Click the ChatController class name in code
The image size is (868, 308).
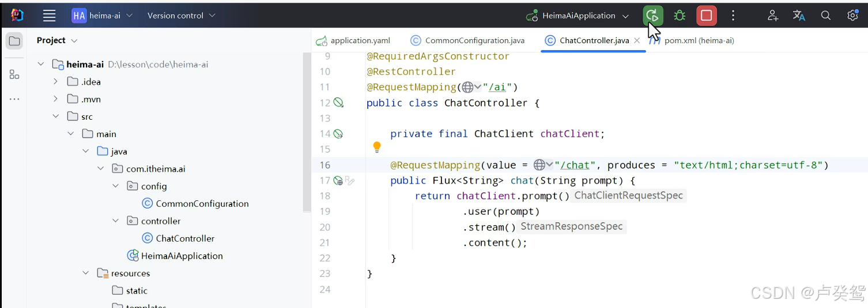486,102
